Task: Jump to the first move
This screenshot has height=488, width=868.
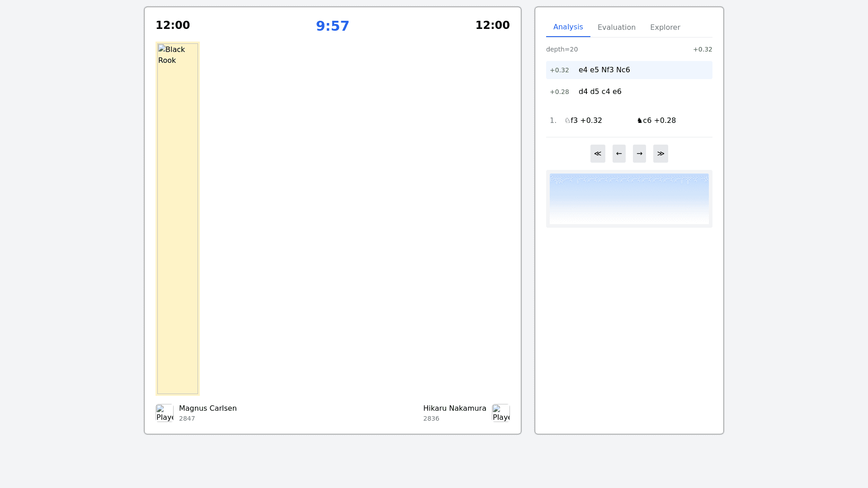Action: (x=598, y=154)
